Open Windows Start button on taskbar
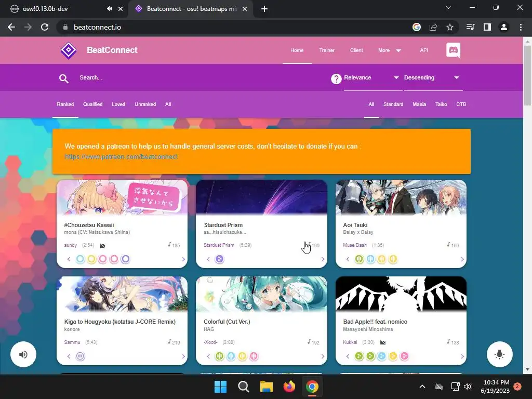This screenshot has width=532, height=399. click(220, 387)
